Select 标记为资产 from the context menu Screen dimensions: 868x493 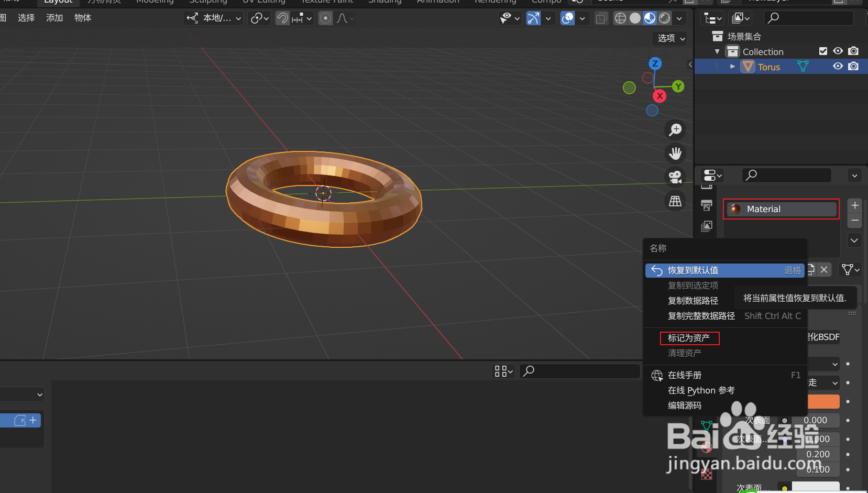[689, 338]
